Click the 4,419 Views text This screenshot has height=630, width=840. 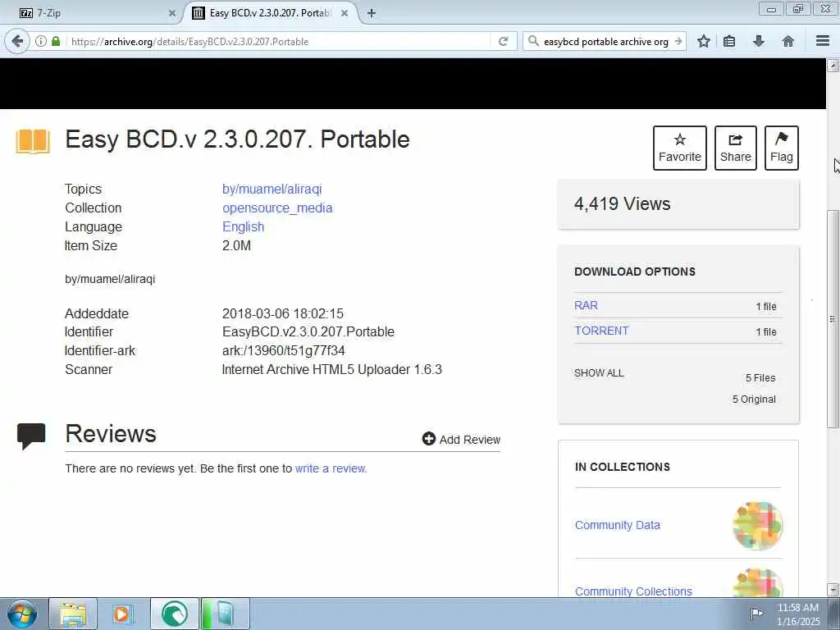click(622, 204)
